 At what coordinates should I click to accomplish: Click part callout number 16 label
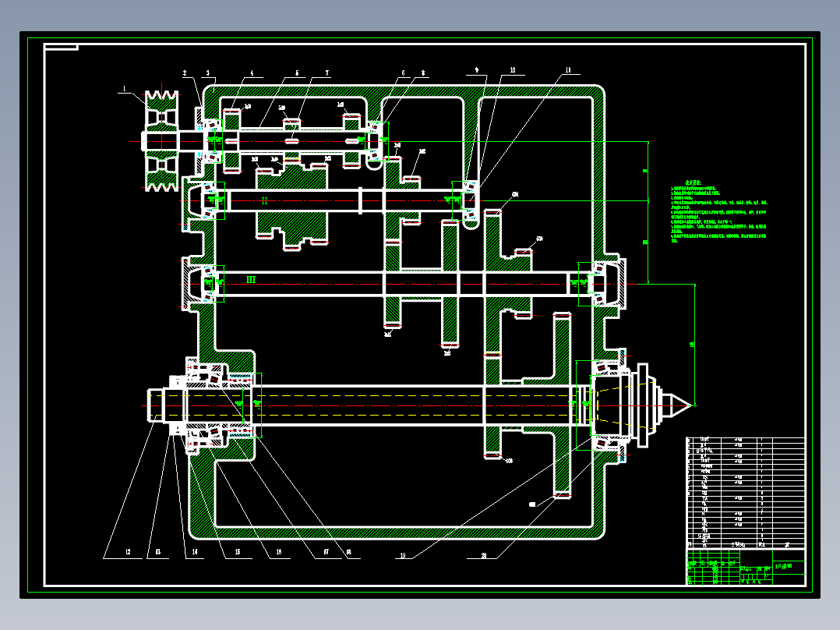(279, 552)
